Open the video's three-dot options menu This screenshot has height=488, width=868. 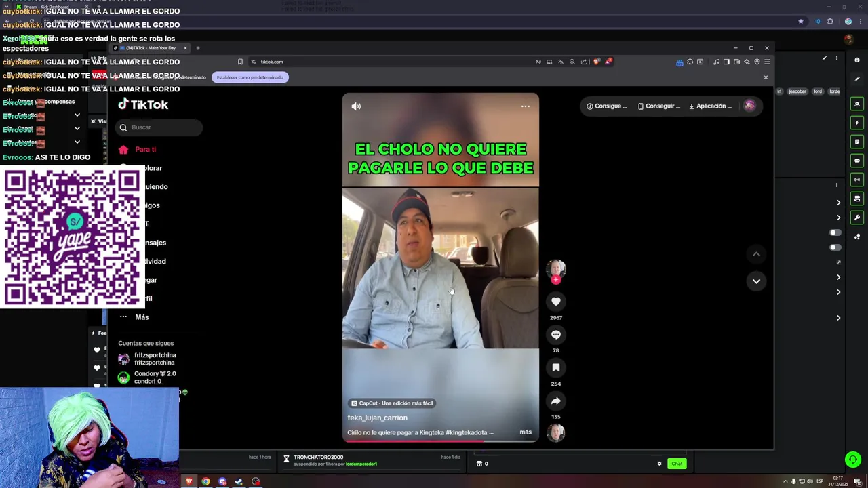coord(525,106)
